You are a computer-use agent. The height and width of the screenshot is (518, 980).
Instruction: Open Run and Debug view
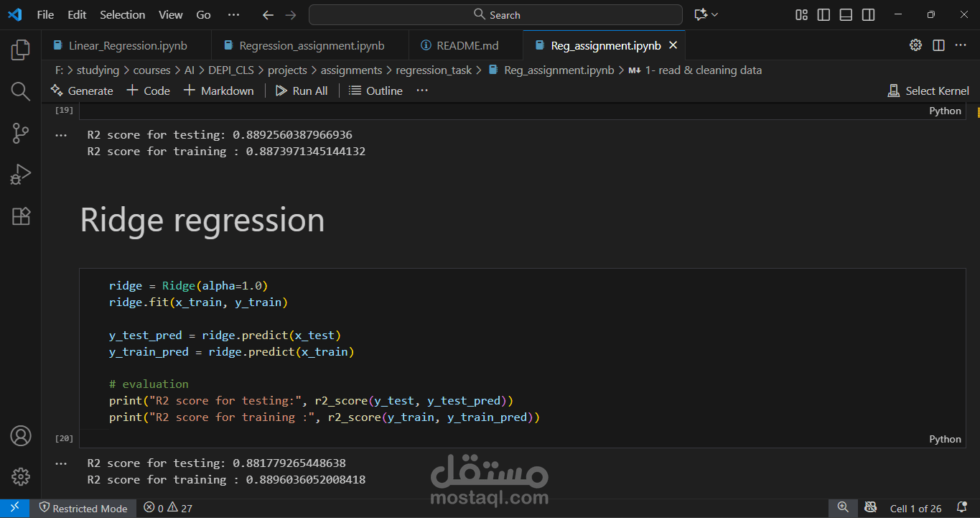[21, 175]
